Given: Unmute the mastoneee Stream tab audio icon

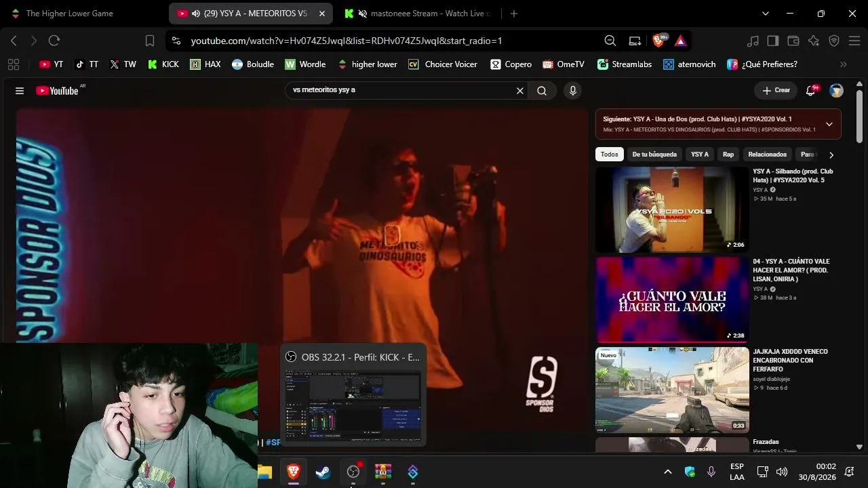Looking at the screenshot, I should pyautogui.click(x=363, y=14).
